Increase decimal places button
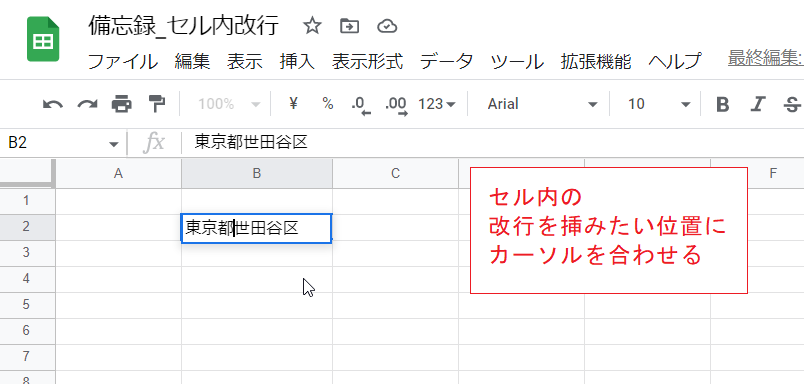The height and width of the screenshot is (384, 804). tap(396, 106)
